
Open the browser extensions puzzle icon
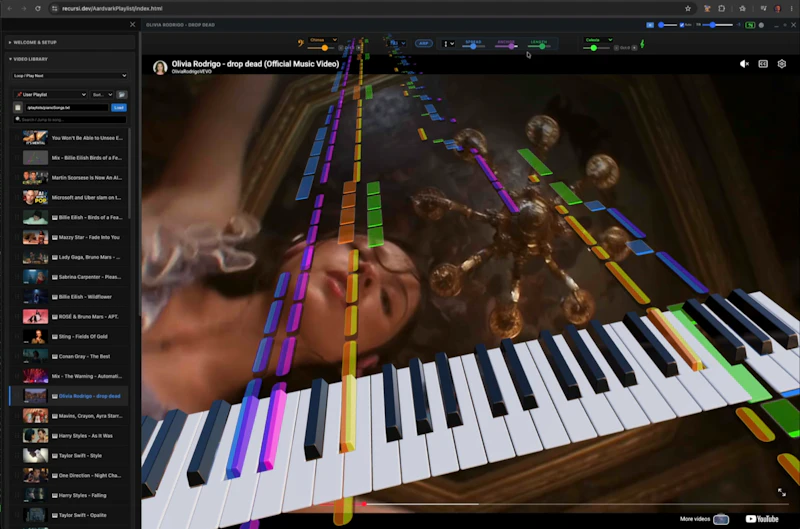click(721, 8)
